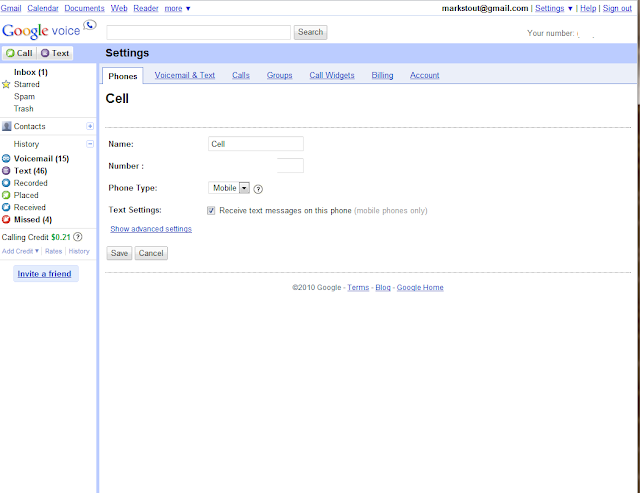Click the $0.21 calling credit amount
Viewport: 640px width, 493px height.
[x=61, y=237]
